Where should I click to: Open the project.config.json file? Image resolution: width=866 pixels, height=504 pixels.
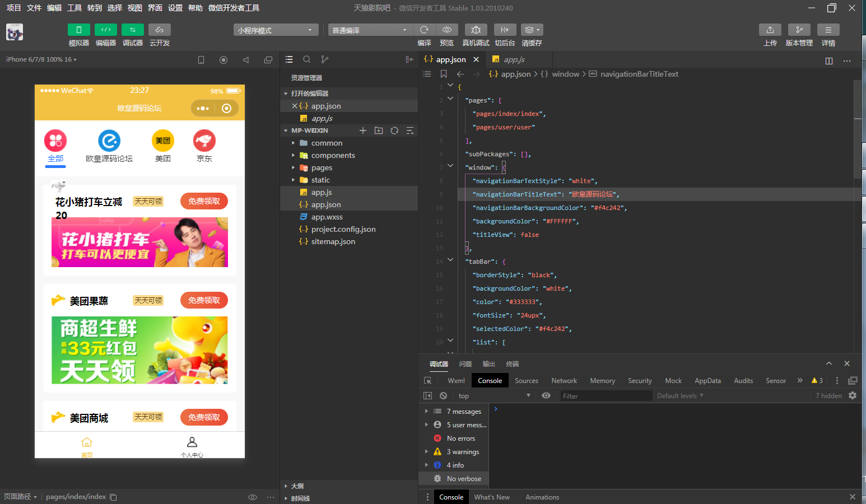pos(343,230)
